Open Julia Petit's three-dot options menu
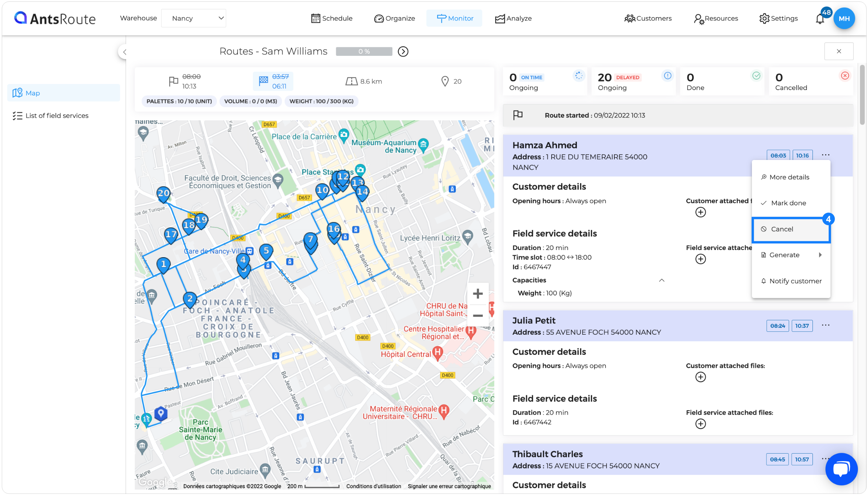 pyautogui.click(x=825, y=325)
